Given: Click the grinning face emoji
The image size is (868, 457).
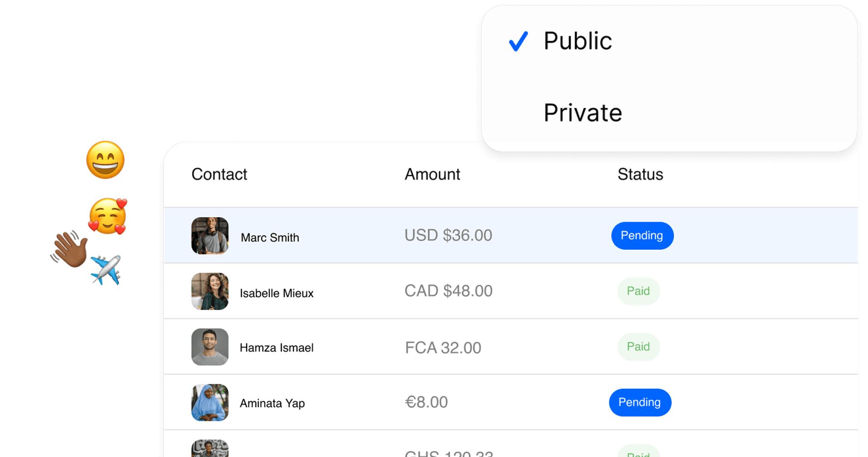Looking at the screenshot, I should pos(105,160).
